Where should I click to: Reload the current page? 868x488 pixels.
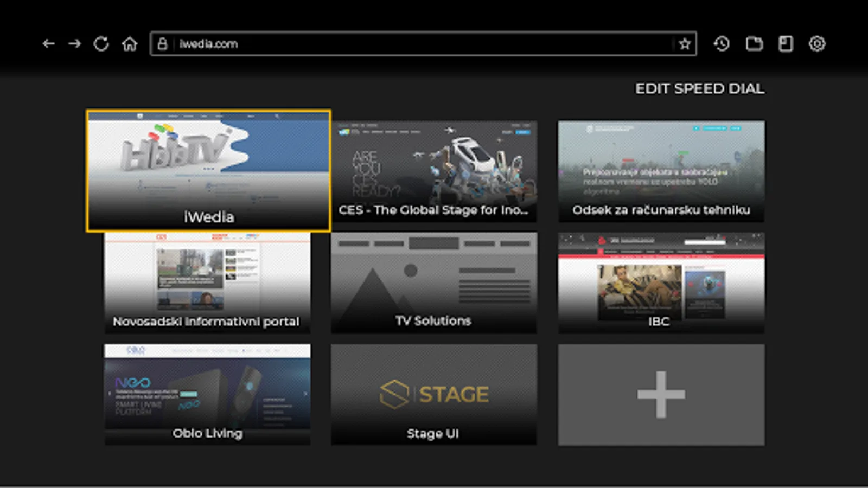coord(103,44)
